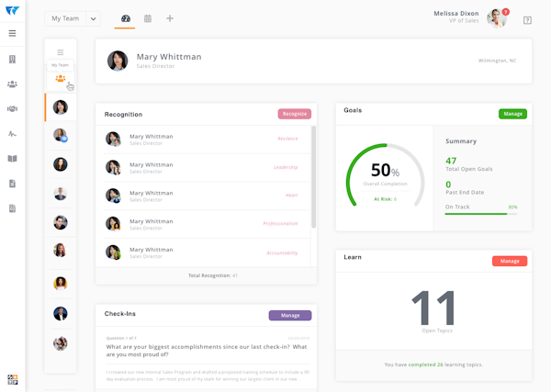Open the open book icon in sidebar
The width and height of the screenshot is (551, 392).
pyautogui.click(x=12, y=159)
